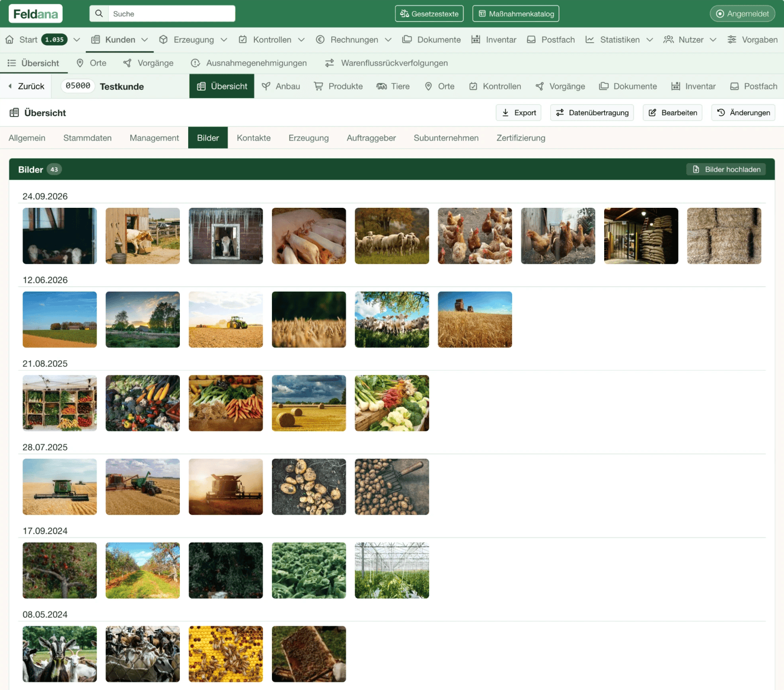784x690 pixels.
Task: Go back with the Zurück button
Action: tap(26, 86)
